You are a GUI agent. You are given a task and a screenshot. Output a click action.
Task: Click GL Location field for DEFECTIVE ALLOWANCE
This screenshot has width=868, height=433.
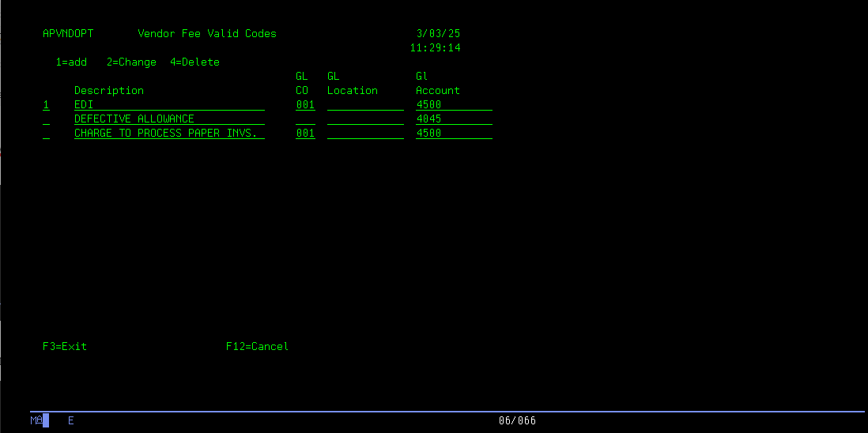(365, 119)
